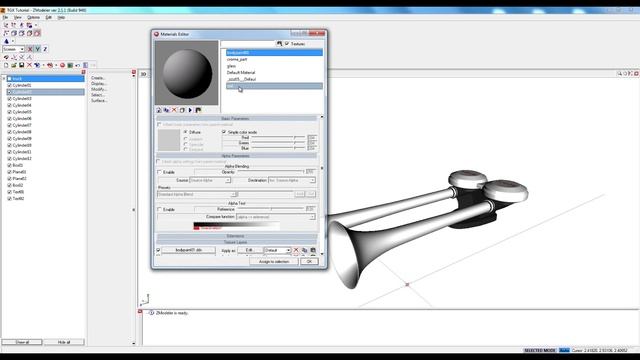
Task: Click the red pin icon above scene tree
Action: pyautogui.click(x=83, y=72)
